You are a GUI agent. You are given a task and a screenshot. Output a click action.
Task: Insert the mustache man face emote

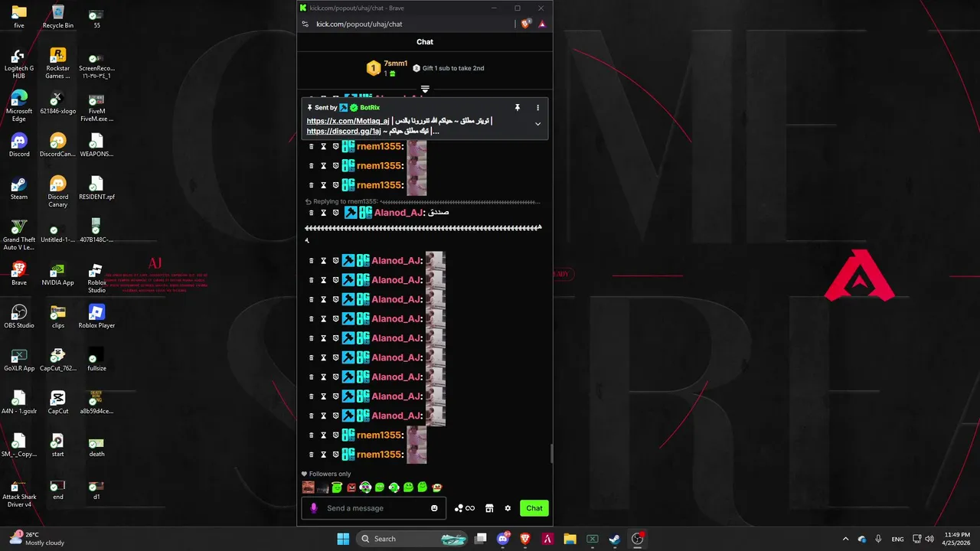[x=309, y=487]
